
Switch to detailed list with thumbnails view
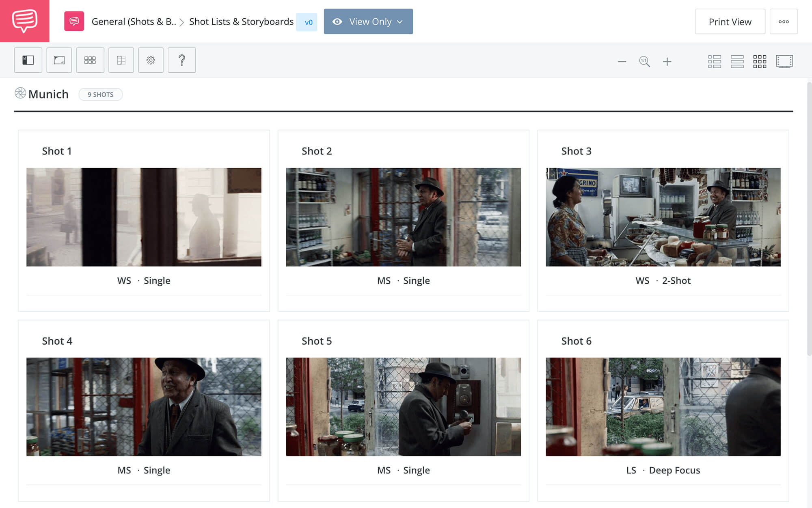click(x=715, y=61)
